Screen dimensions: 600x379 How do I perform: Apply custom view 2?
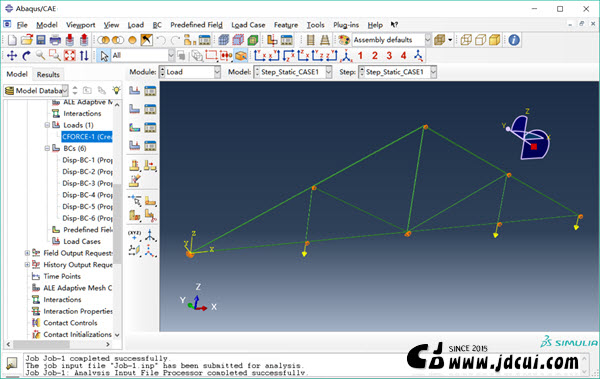[375, 56]
